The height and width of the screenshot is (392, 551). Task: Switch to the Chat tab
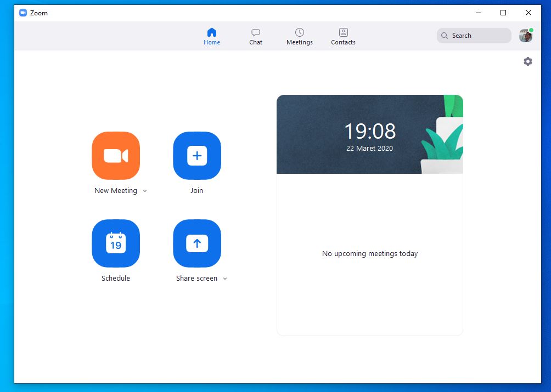pyautogui.click(x=256, y=36)
